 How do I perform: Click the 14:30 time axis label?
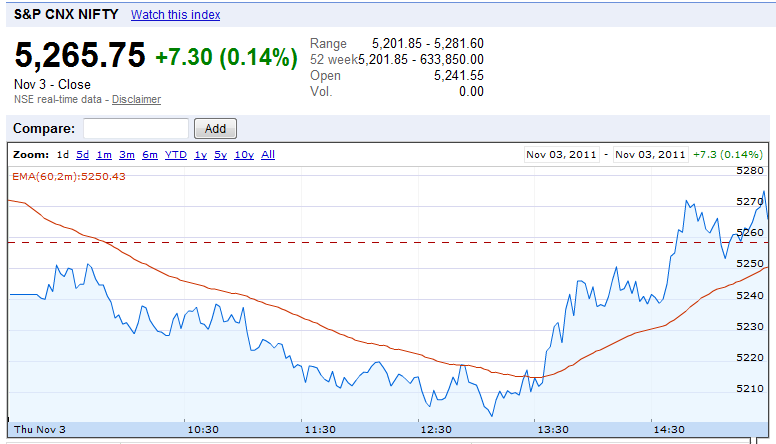669,429
